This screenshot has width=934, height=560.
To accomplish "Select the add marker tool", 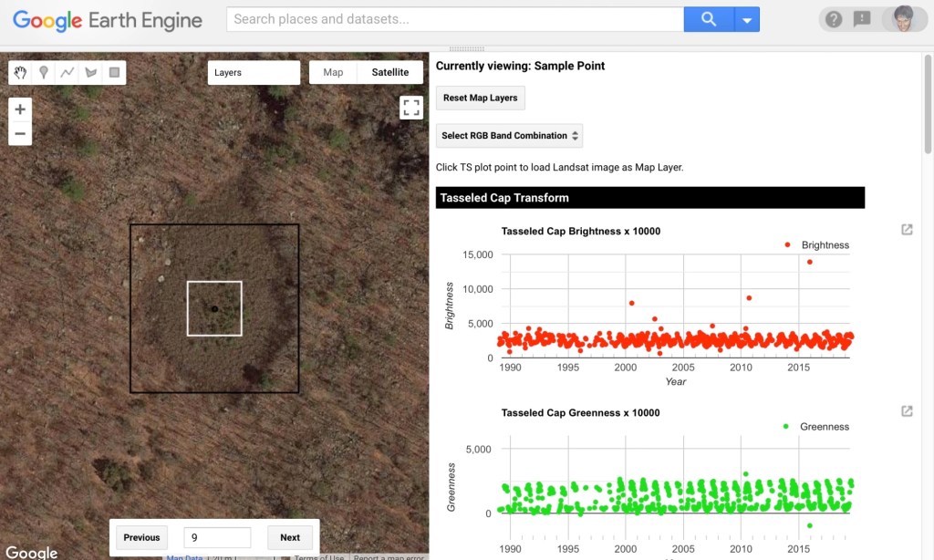I will click(x=44, y=73).
